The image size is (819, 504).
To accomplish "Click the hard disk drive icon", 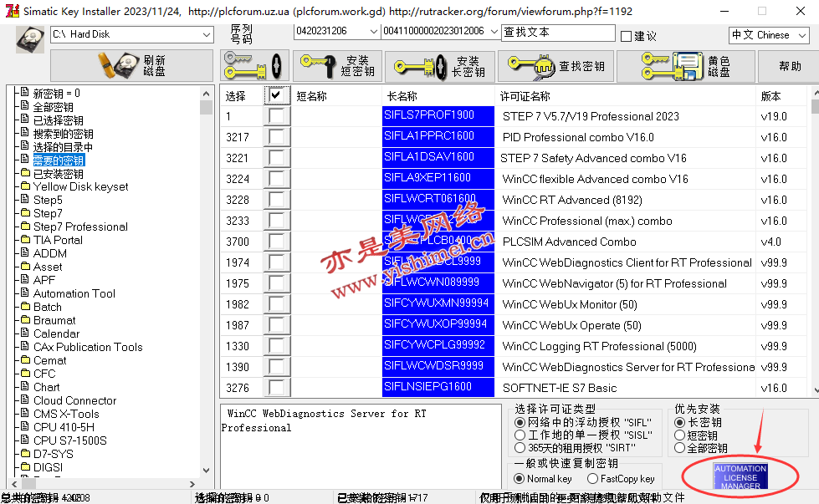I will pos(30,39).
